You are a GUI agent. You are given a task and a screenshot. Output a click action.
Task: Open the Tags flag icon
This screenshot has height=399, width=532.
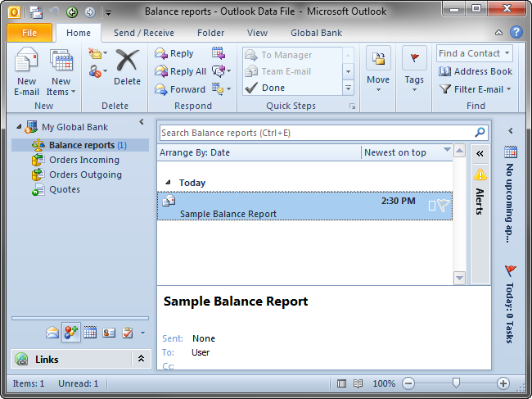click(x=414, y=57)
